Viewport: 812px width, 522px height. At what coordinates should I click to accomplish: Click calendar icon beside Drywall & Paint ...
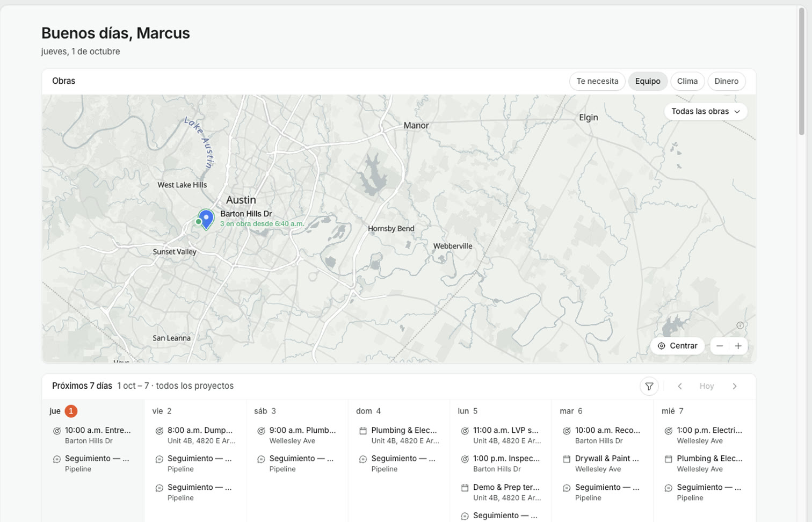(x=567, y=459)
